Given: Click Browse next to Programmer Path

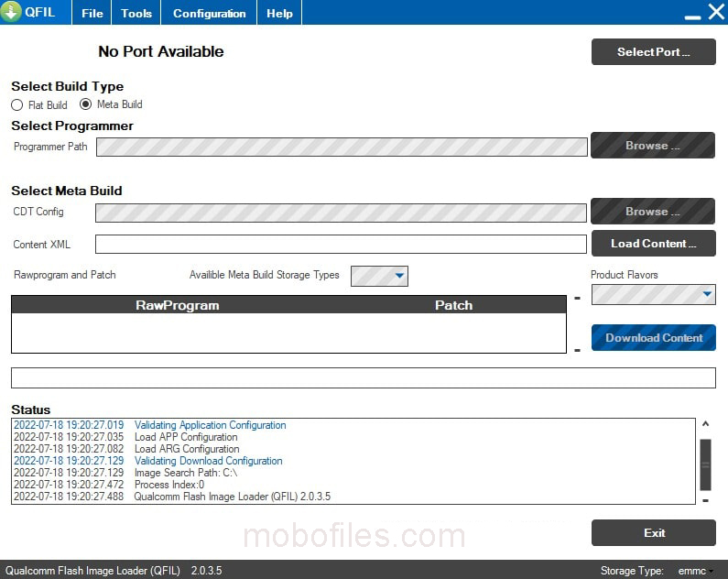Looking at the screenshot, I should coord(652,146).
